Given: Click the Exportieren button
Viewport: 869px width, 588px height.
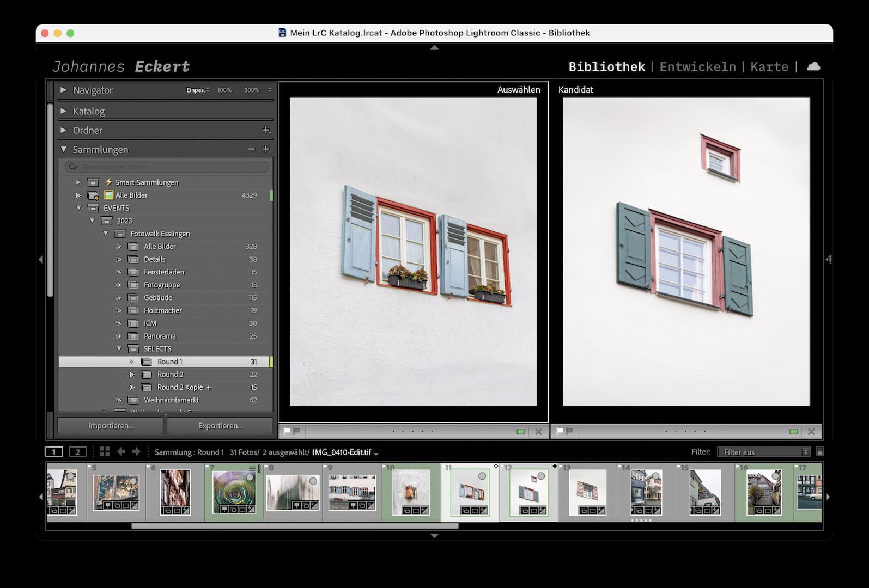Looking at the screenshot, I should tap(220, 426).
